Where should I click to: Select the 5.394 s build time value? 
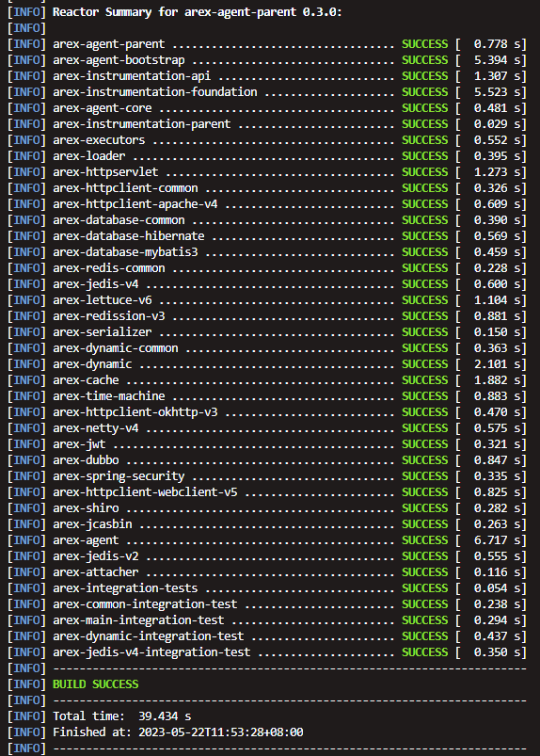[x=497, y=60]
